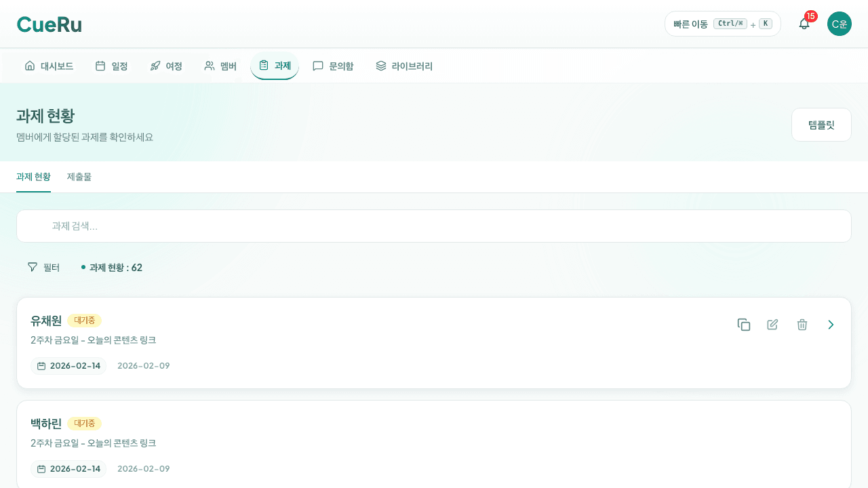Open 빠른 이동 quick navigation

(722, 24)
